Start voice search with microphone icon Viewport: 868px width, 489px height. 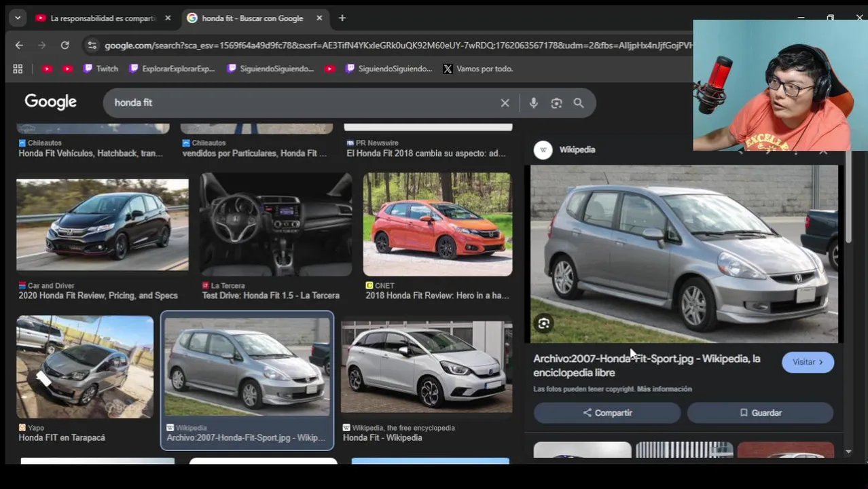coord(534,103)
